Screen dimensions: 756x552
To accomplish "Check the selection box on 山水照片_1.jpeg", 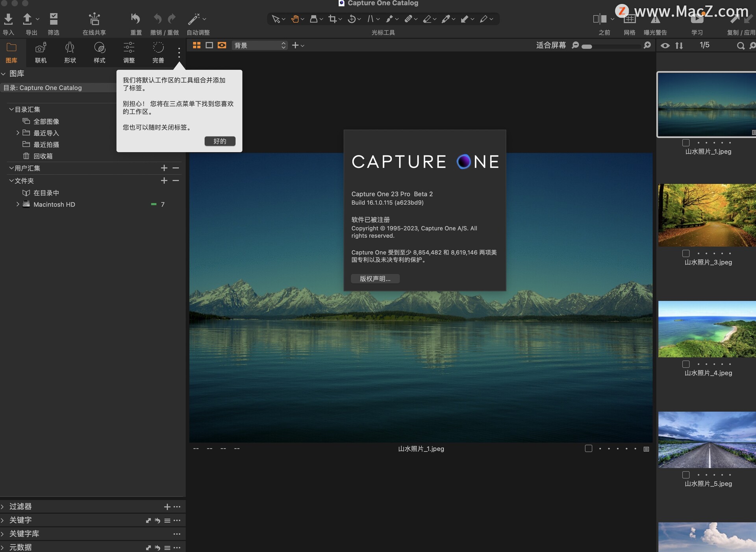I will pyautogui.click(x=687, y=143).
